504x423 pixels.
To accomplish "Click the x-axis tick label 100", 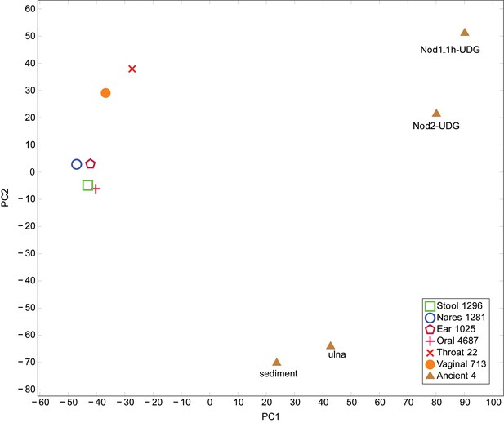I will [x=494, y=402].
